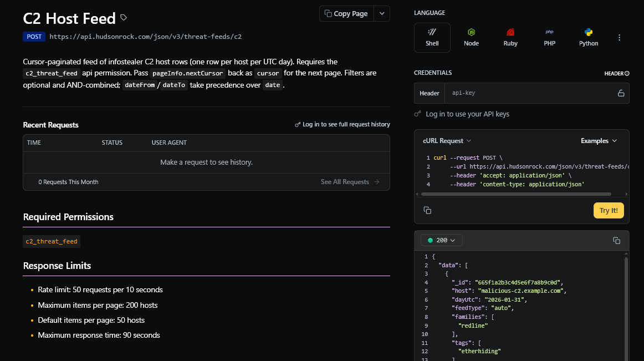This screenshot has height=361, width=644.
Task: Click 'Make a request to see history.' text
Action: pos(206,162)
